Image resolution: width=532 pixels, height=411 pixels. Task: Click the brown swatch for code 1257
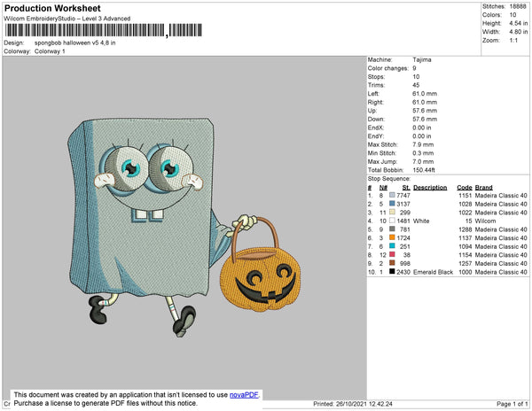392,263
